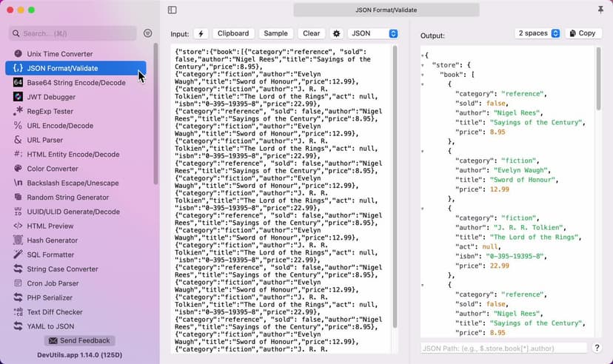Screen dimensions: 613x364
Task: Select the JSON Format/Validate tool
Action: pos(76,68)
